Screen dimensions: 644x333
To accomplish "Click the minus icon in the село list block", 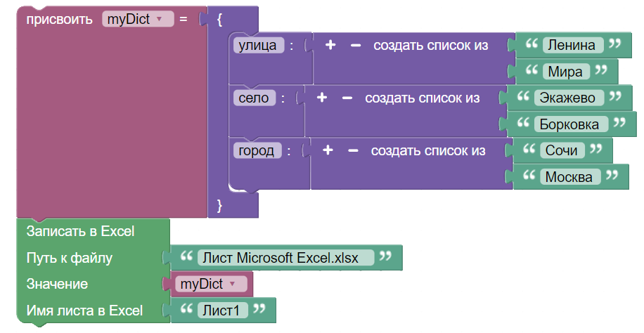I will (347, 98).
